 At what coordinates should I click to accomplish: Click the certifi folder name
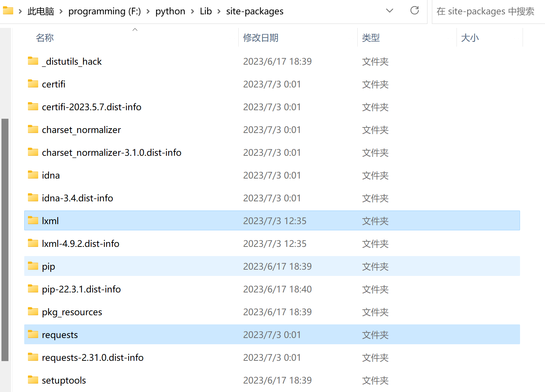pyautogui.click(x=54, y=84)
